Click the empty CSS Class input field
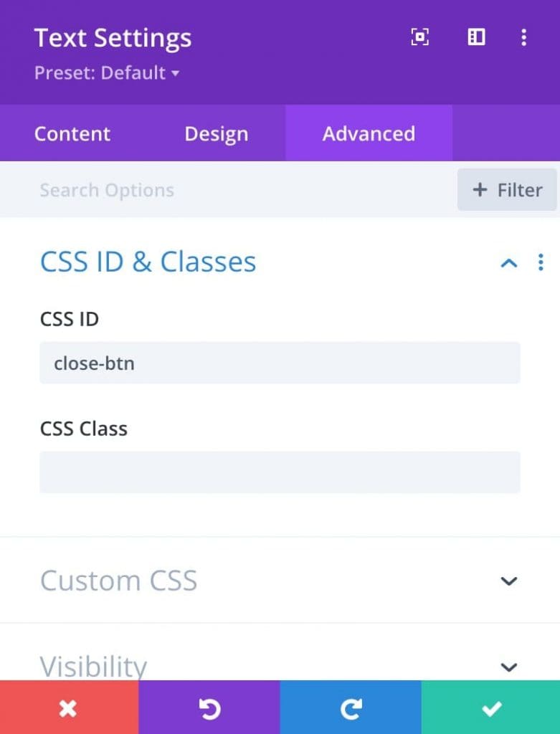Viewport: 560px width, 734px height. (280, 472)
